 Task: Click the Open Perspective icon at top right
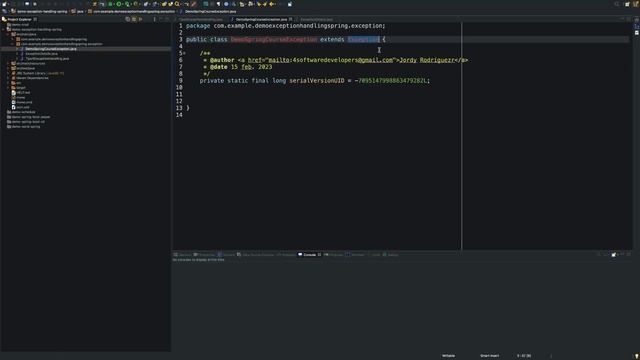point(627,4)
